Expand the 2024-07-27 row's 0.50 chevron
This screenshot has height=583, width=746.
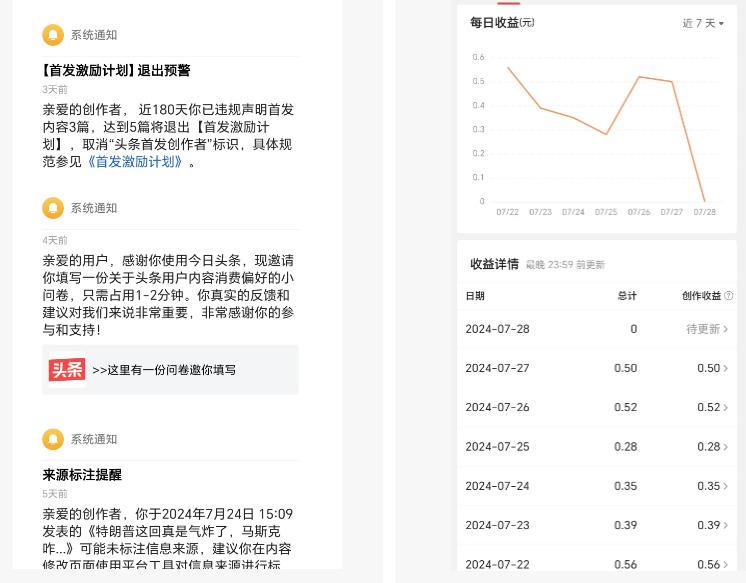pos(726,368)
